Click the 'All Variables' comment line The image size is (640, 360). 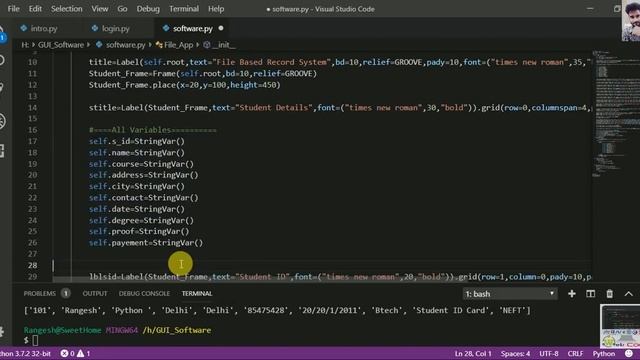point(153,130)
